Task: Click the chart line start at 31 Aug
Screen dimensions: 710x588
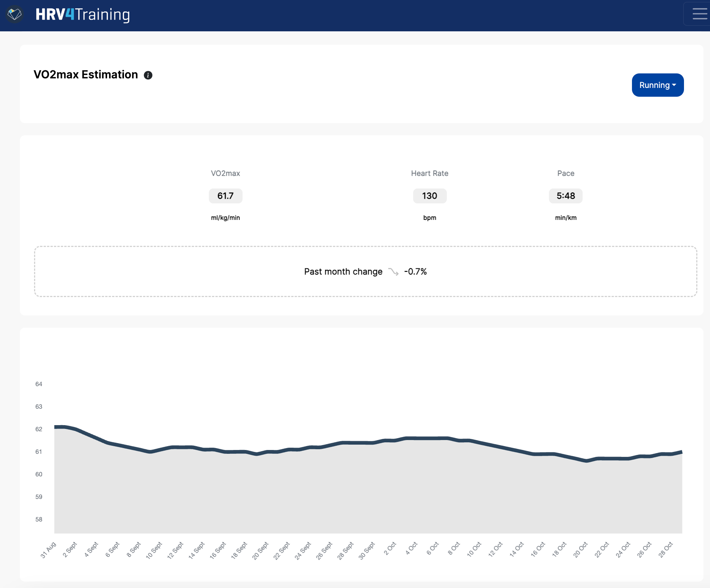Action: click(x=55, y=427)
